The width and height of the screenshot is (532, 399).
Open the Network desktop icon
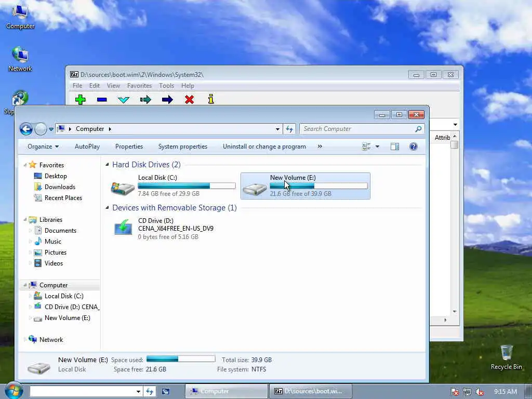tap(20, 59)
